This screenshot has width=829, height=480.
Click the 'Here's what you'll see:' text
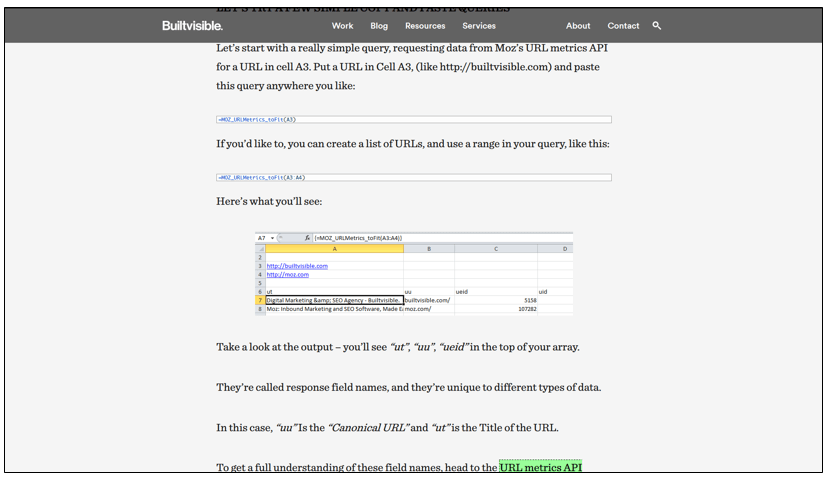point(269,201)
